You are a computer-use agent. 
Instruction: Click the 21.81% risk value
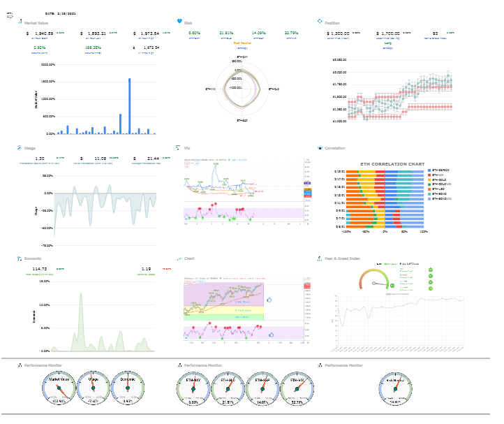(226, 33)
